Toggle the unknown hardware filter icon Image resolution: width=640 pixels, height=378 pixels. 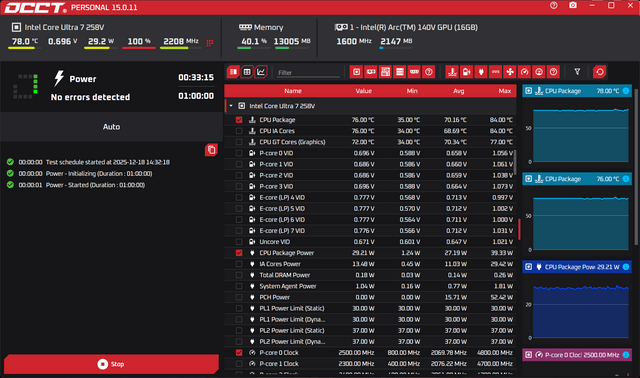coord(429,72)
